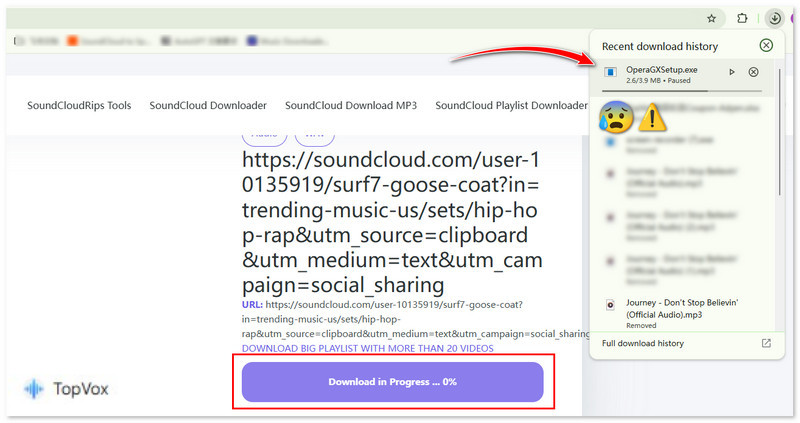Toggle the downloads icon in toolbar
The height and width of the screenshot is (423, 800).
(x=774, y=18)
